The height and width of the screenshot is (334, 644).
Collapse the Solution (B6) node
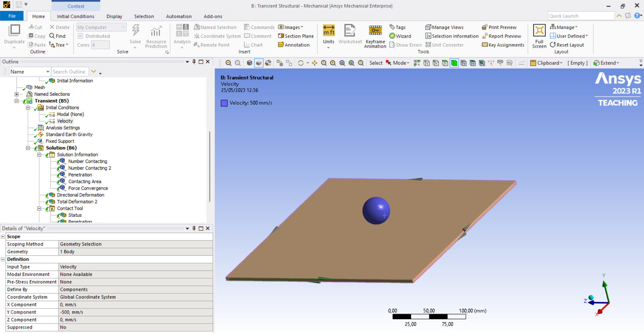[x=28, y=148]
